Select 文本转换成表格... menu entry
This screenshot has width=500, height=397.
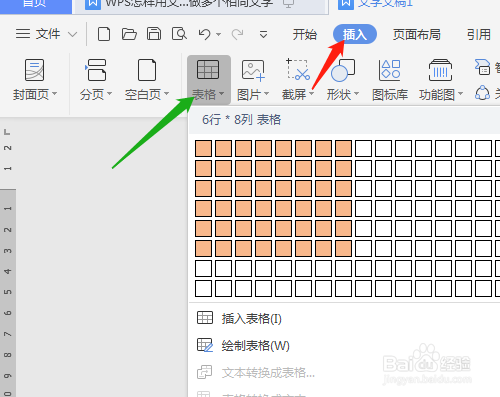(268, 372)
